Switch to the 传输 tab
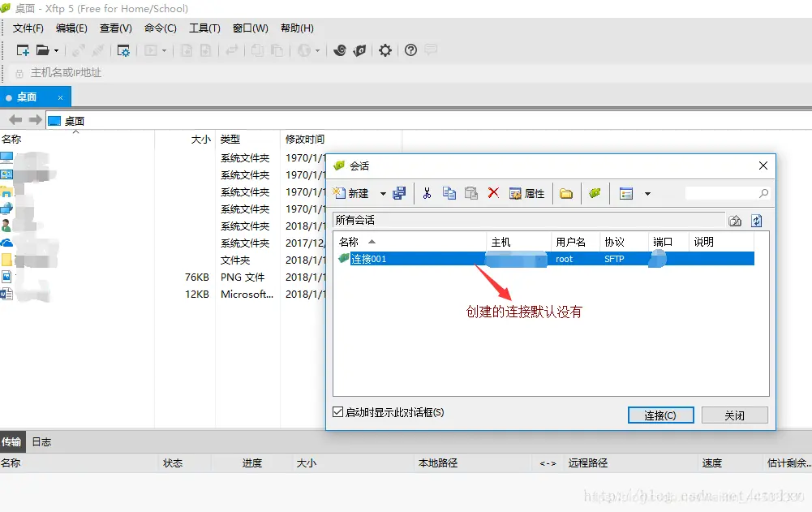The width and height of the screenshot is (812, 512). point(11,442)
